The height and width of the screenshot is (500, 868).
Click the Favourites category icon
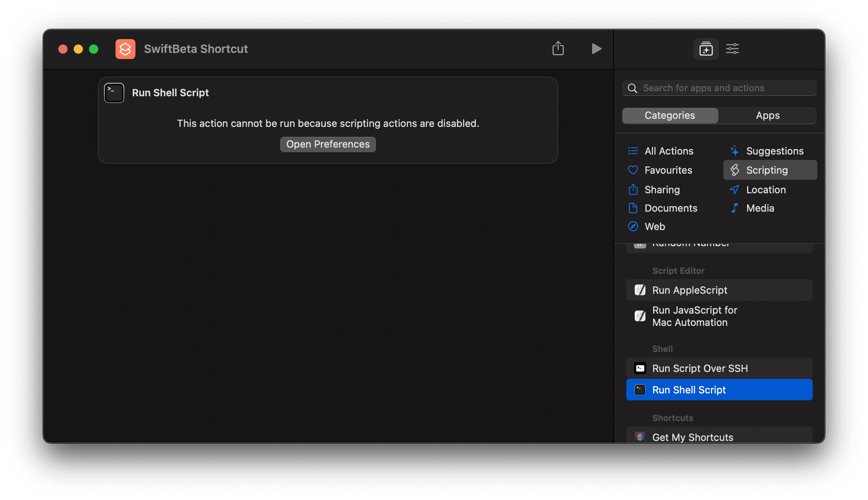pyautogui.click(x=633, y=171)
